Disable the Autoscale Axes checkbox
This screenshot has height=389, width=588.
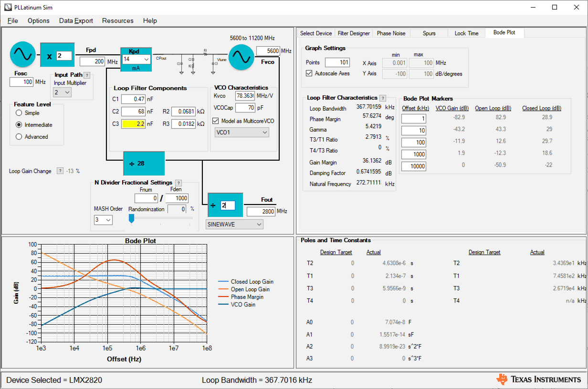309,73
